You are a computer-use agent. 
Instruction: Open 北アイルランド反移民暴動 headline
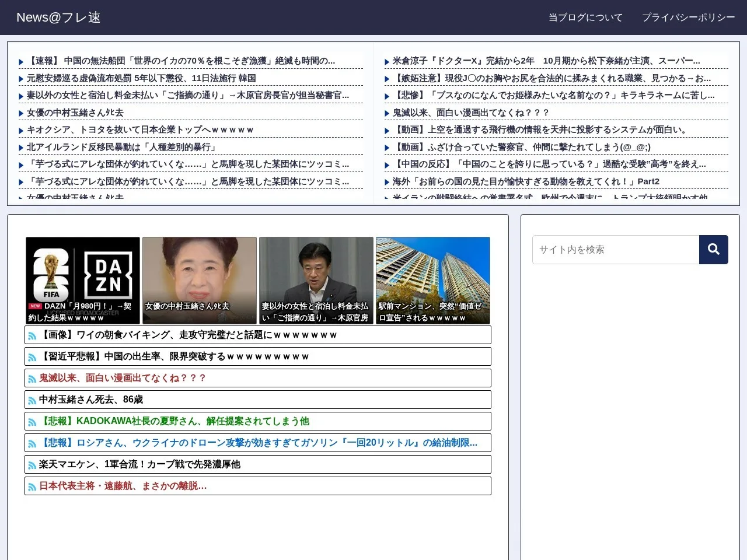[122, 147]
